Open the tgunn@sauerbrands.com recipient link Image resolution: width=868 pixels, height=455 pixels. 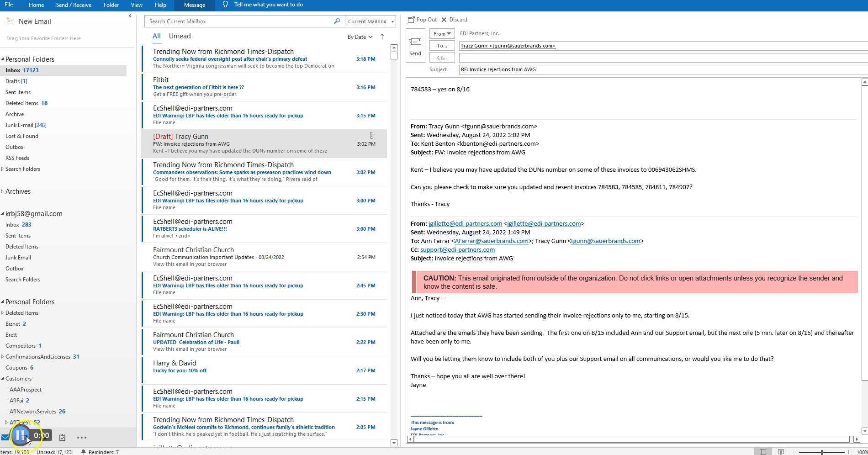[508, 46]
